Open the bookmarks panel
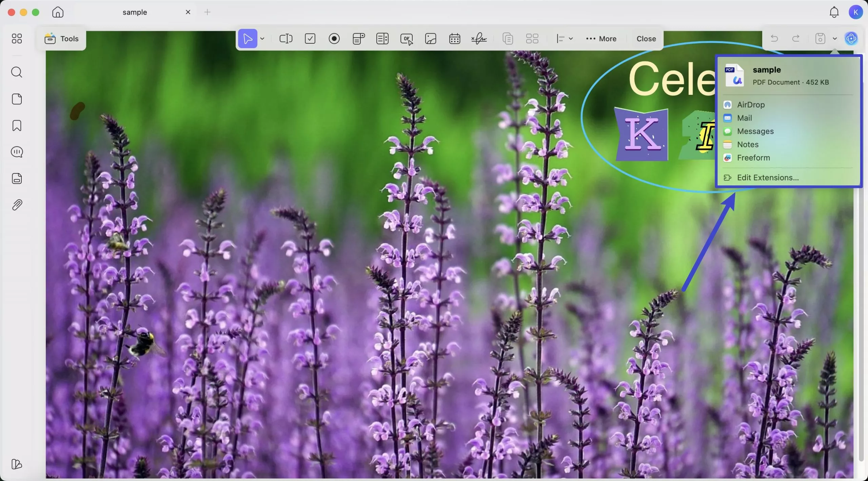Viewport: 868px width, 481px height. pos(17,126)
